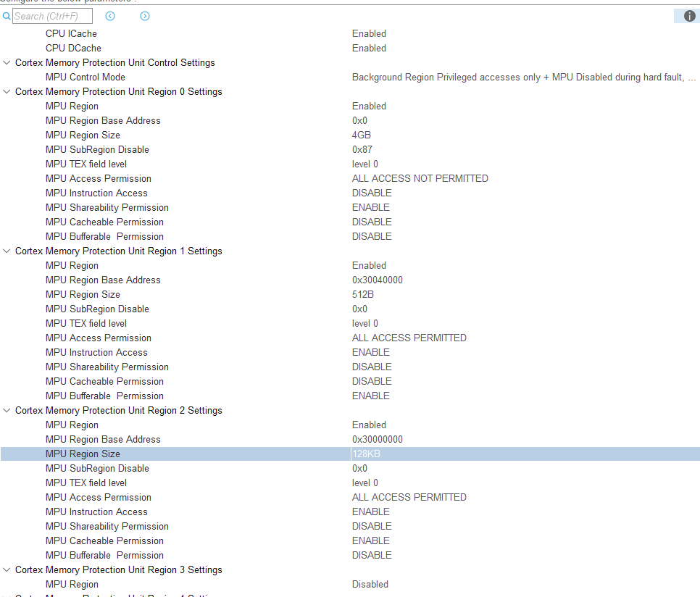
Task: Click Cortex Memory Protection Unit Region 1 Settings
Action: [119, 251]
